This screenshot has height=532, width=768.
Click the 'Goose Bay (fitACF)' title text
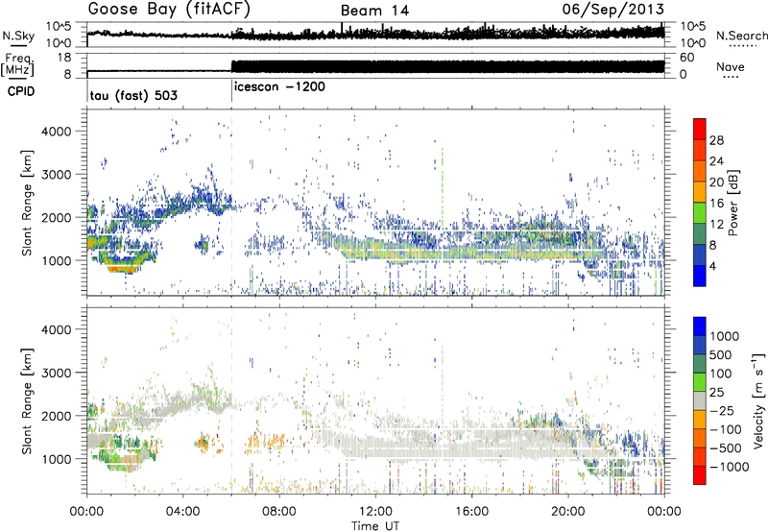pos(169,10)
